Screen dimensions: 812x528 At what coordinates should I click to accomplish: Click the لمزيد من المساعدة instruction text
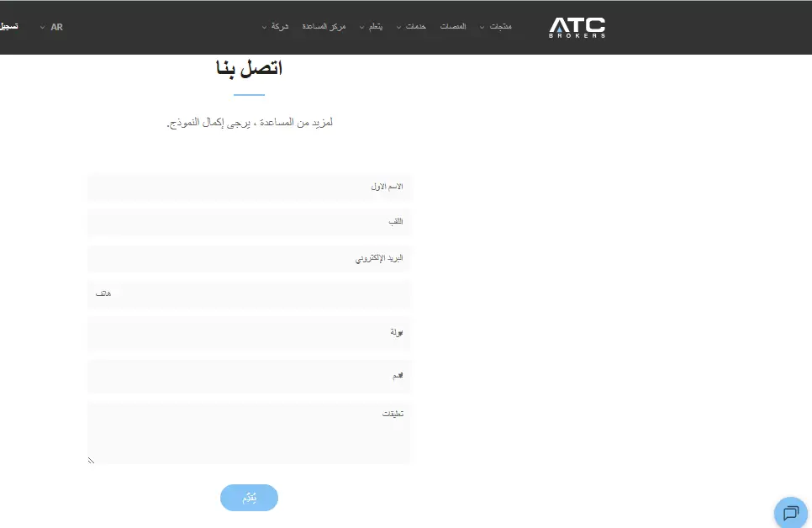(x=250, y=123)
